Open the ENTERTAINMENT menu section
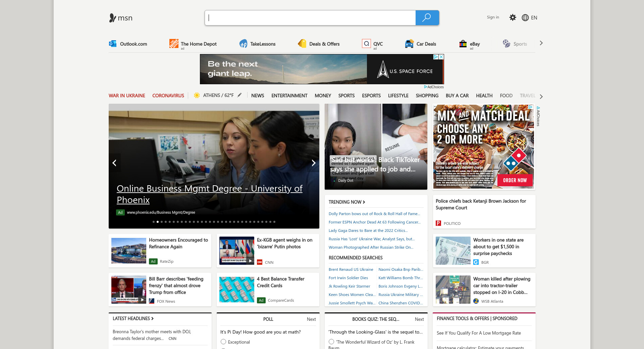 [x=289, y=96]
